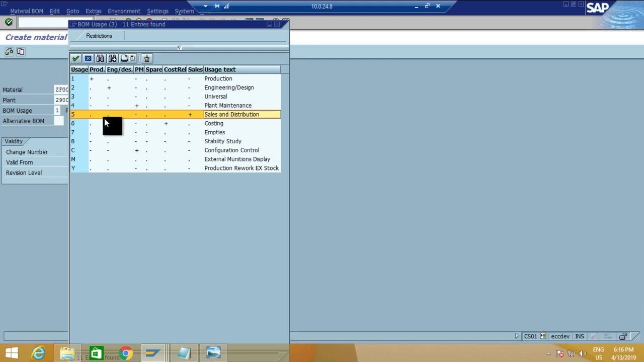The image size is (644, 362).
Task: Select the Stability Study usage row
Action: [175, 141]
